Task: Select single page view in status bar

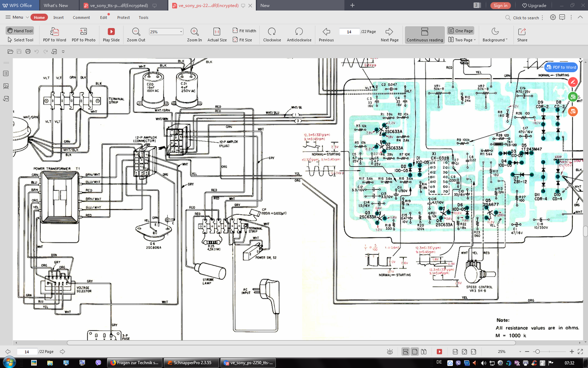Action: pyautogui.click(x=415, y=351)
